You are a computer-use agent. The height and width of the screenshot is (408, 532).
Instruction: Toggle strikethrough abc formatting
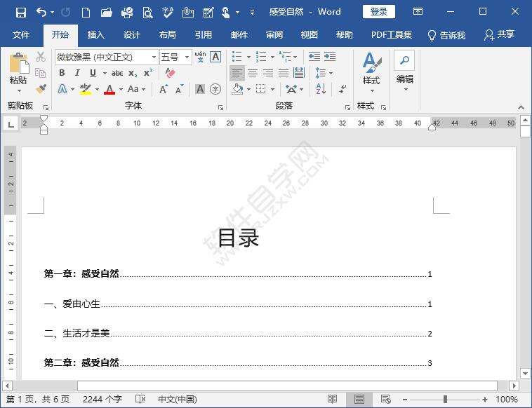[117, 73]
